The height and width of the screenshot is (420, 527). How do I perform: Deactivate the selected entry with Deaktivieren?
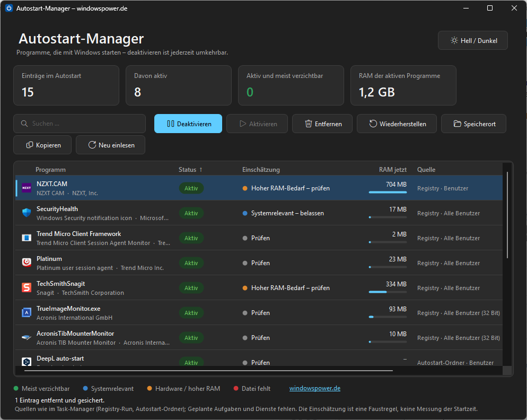point(188,124)
